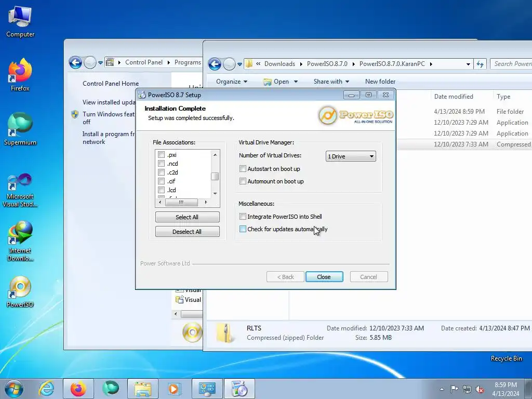
Task: Check the .pxi file association
Action: (x=161, y=155)
